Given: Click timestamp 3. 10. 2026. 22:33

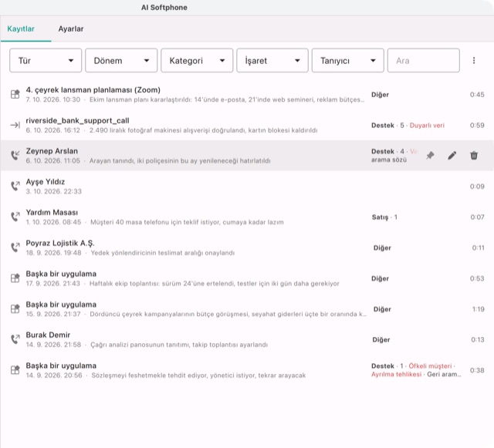Looking at the screenshot, I should (53, 191).
